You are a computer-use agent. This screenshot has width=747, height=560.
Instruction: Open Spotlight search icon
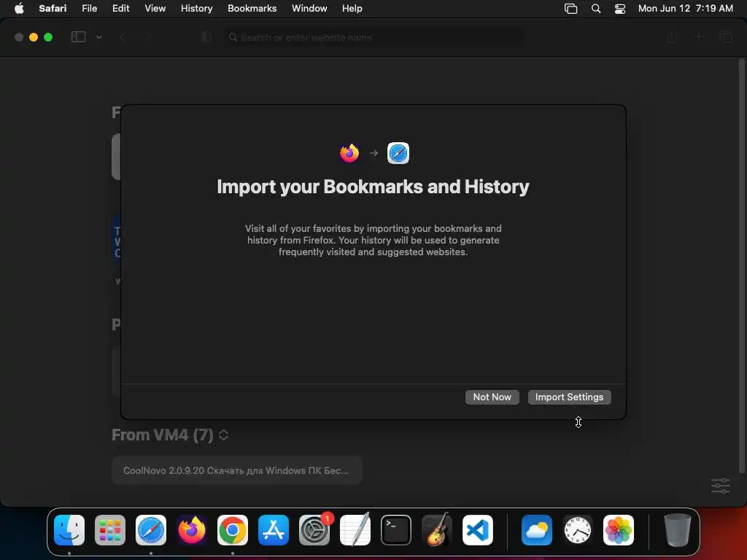point(596,9)
